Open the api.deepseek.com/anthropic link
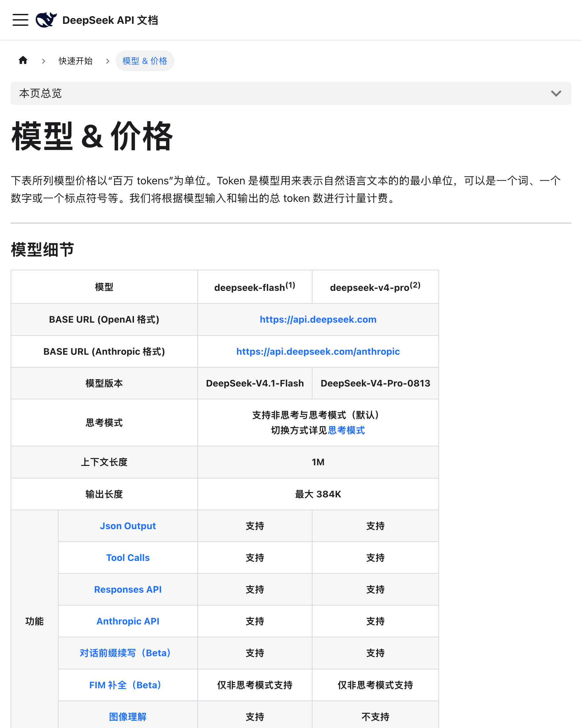The height and width of the screenshot is (728, 582). coord(318,351)
